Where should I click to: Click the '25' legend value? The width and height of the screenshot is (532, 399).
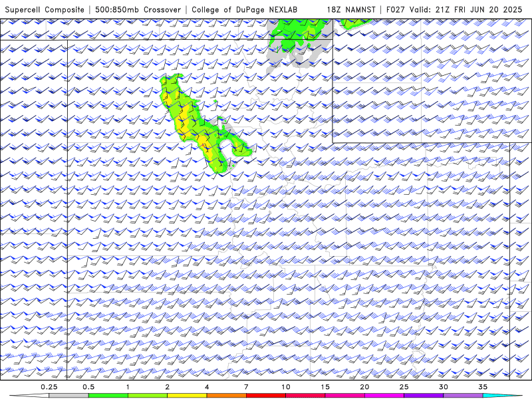coord(404,387)
